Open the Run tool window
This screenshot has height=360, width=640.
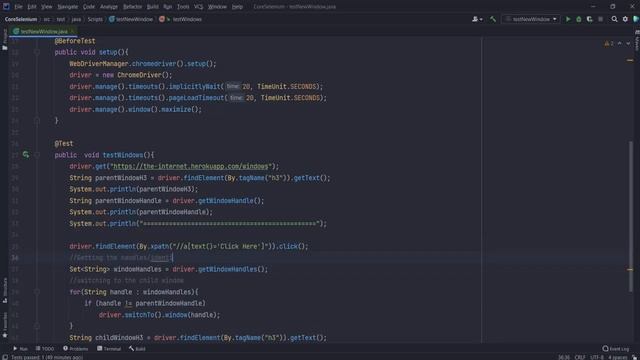[20, 349]
